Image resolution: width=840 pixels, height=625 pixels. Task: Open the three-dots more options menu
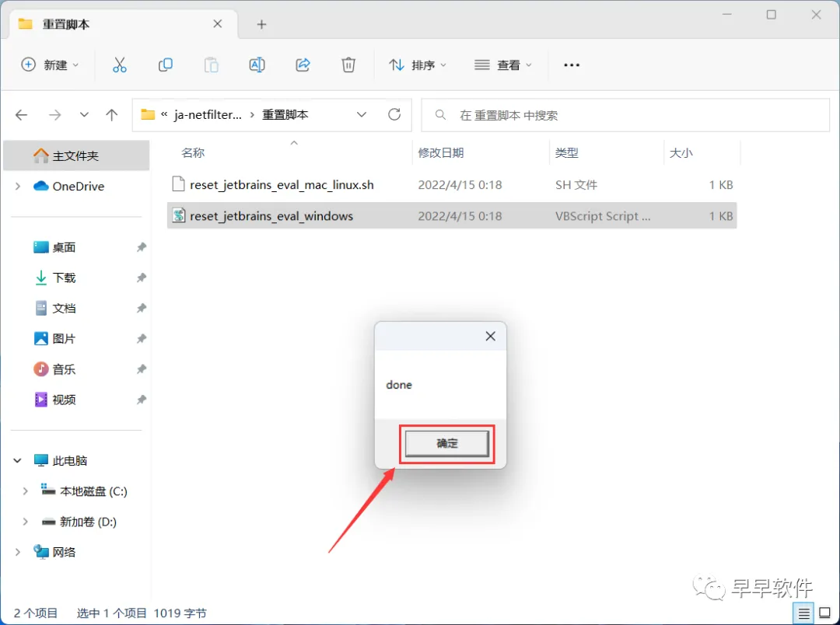[x=572, y=65]
